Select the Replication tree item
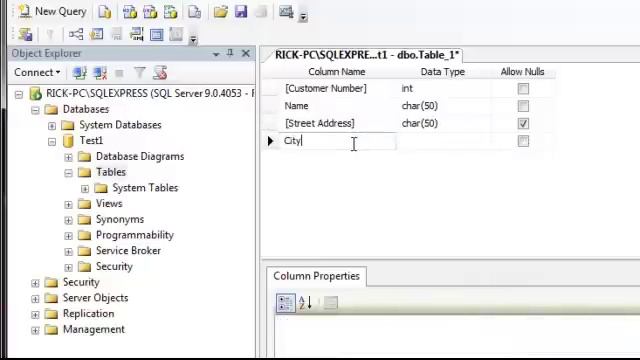 pos(88,313)
